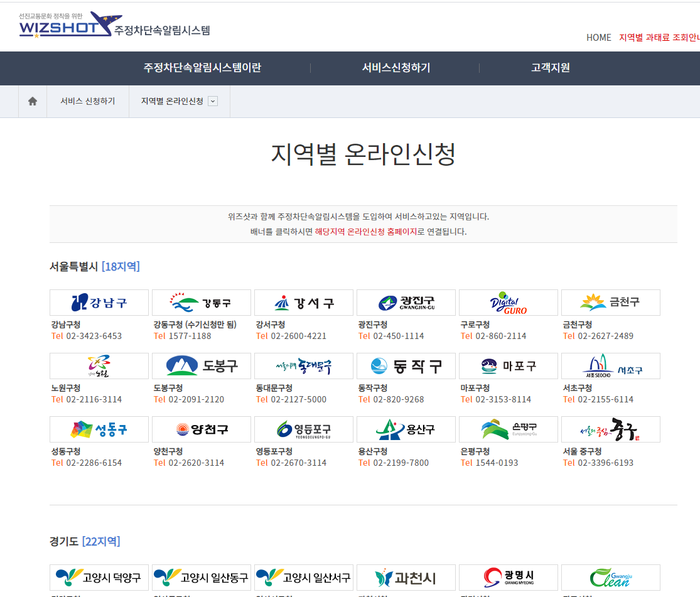Click the 은평구청 office name
Image resolution: width=700 pixels, height=597 pixels.
coord(475,451)
